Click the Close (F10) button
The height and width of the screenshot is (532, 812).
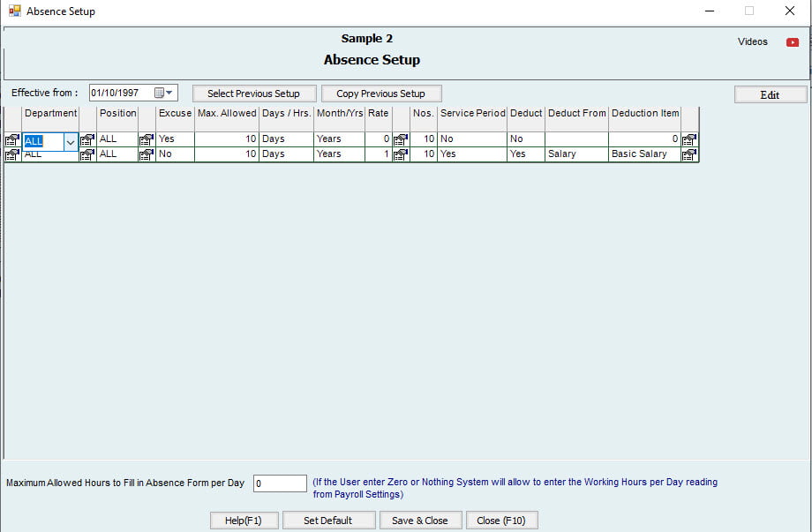pyautogui.click(x=501, y=521)
